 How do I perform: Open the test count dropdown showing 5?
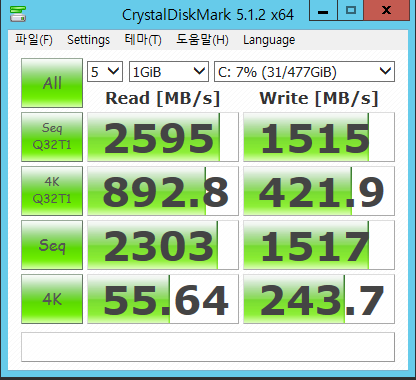(105, 71)
